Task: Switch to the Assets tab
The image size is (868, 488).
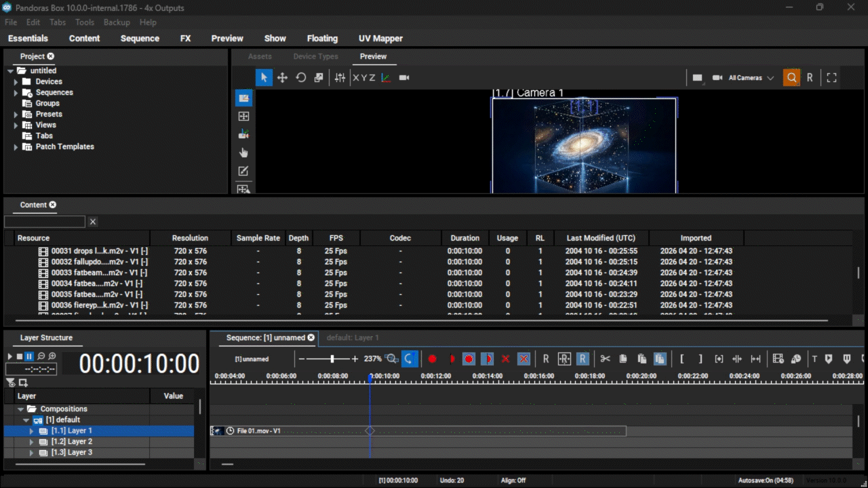Action: tap(260, 56)
